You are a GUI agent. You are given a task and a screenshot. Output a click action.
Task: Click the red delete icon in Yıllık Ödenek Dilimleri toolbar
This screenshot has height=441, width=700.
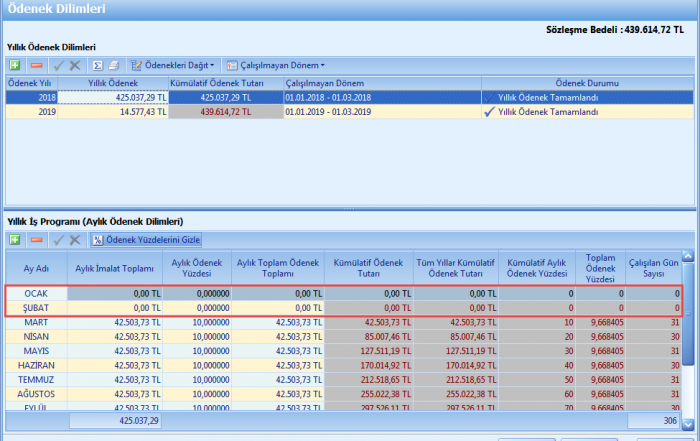tap(36, 65)
